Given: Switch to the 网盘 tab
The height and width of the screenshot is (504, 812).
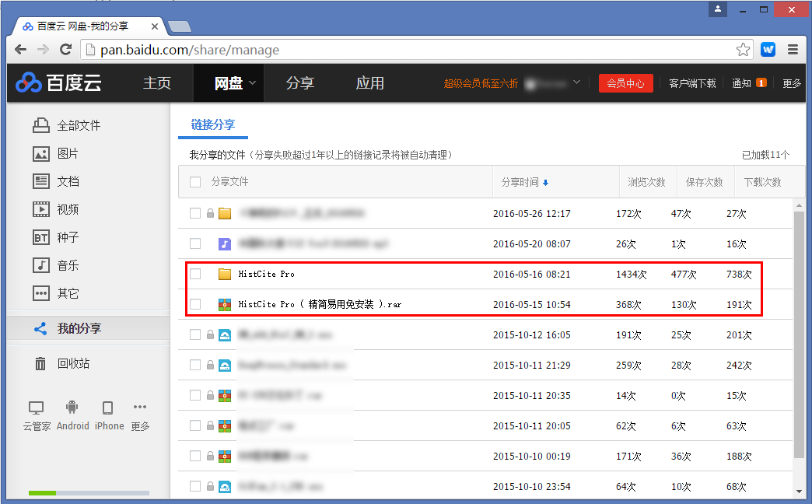Looking at the screenshot, I should [x=228, y=83].
